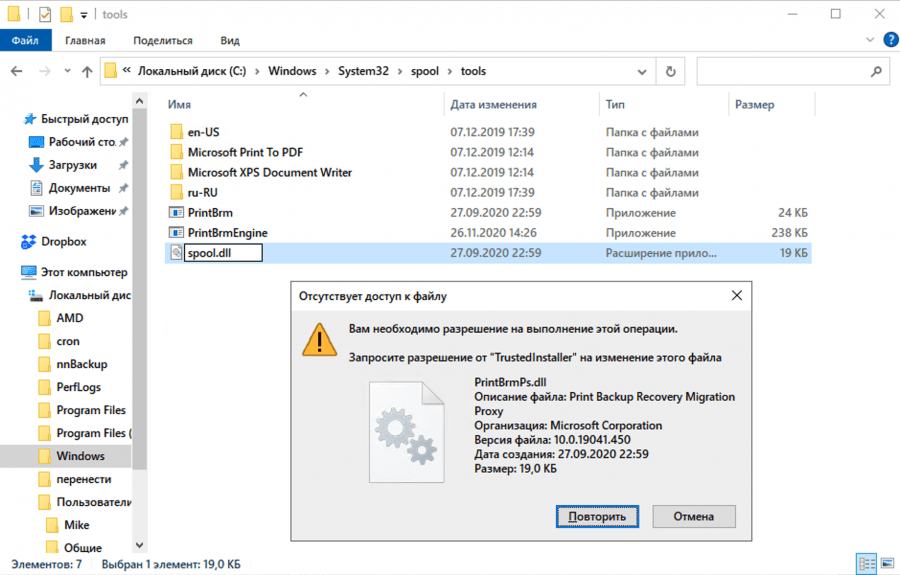900x575 pixels.
Task: Expand the ribbon with chevron arrow
Action: pyautogui.click(x=865, y=41)
